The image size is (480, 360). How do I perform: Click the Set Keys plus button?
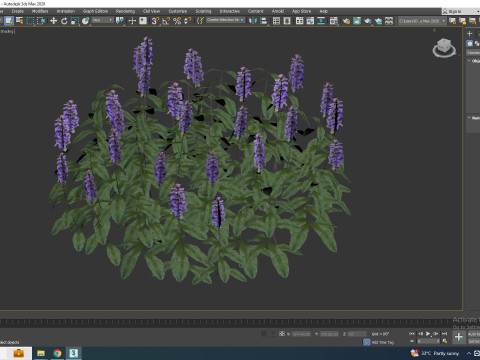pos(459,337)
